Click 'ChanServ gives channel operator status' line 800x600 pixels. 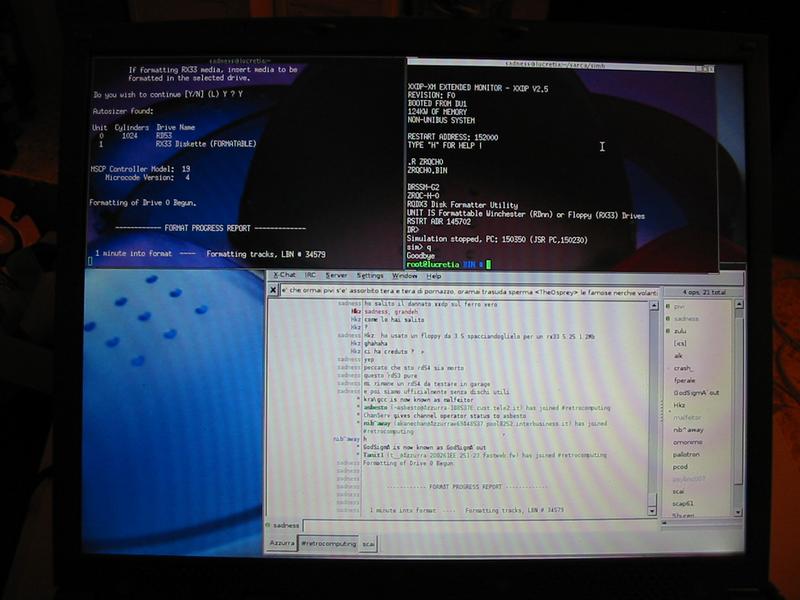click(x=444, y=416)
